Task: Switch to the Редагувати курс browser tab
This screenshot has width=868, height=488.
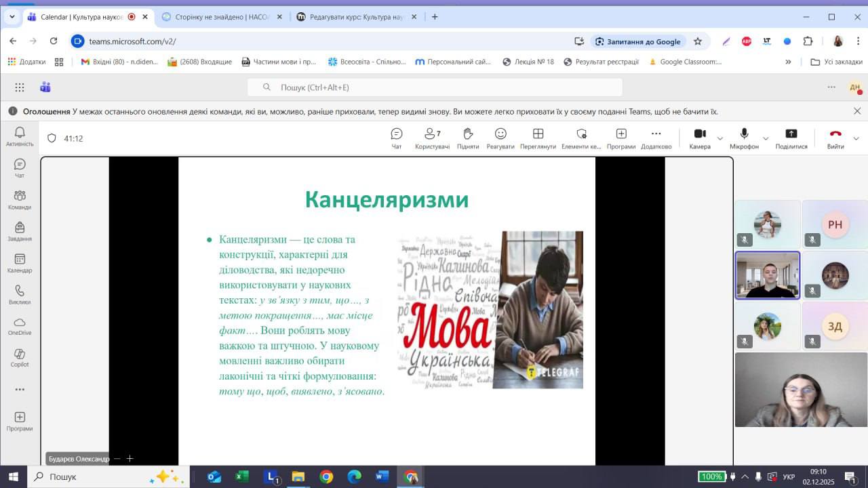Action: point(351,17)
